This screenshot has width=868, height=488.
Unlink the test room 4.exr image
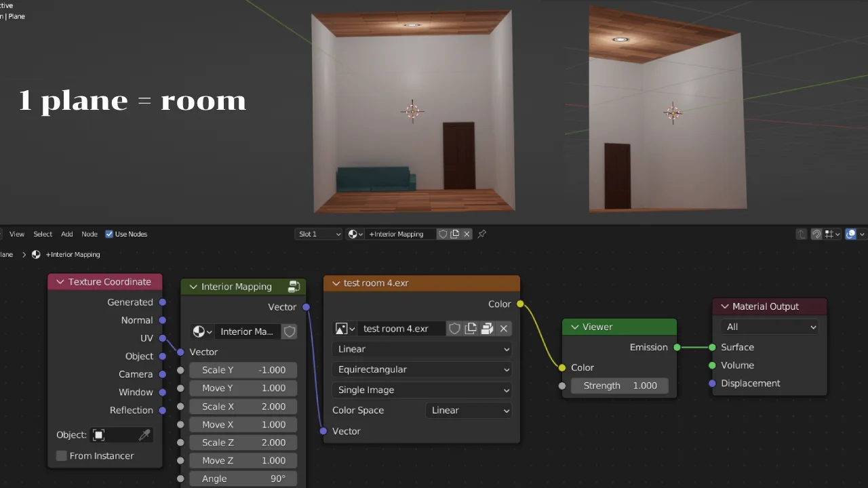click(x=503, y=329)
